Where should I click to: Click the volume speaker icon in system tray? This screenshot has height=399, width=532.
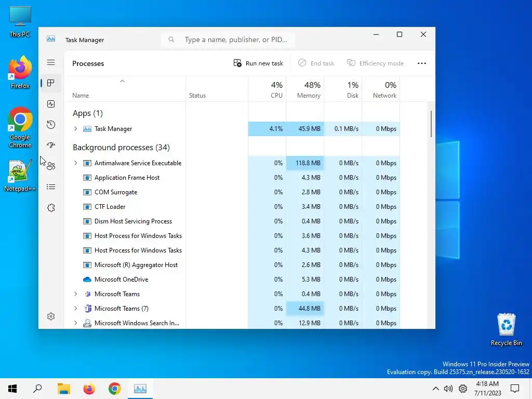tap(448, 389)
